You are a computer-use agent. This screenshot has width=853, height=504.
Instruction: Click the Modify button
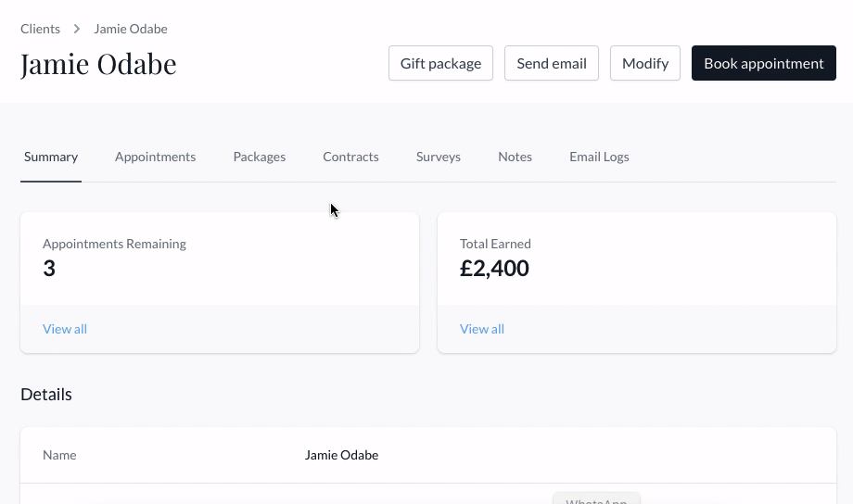[645, 63]
